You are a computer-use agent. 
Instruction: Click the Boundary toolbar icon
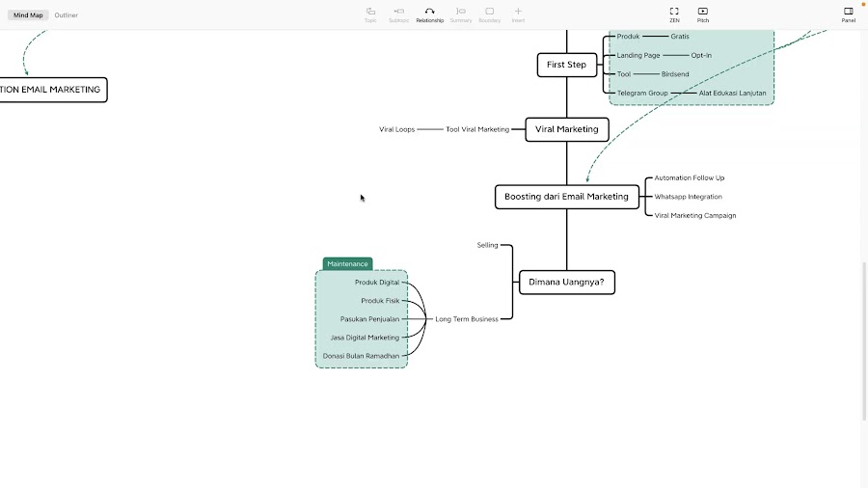[489, 14]
